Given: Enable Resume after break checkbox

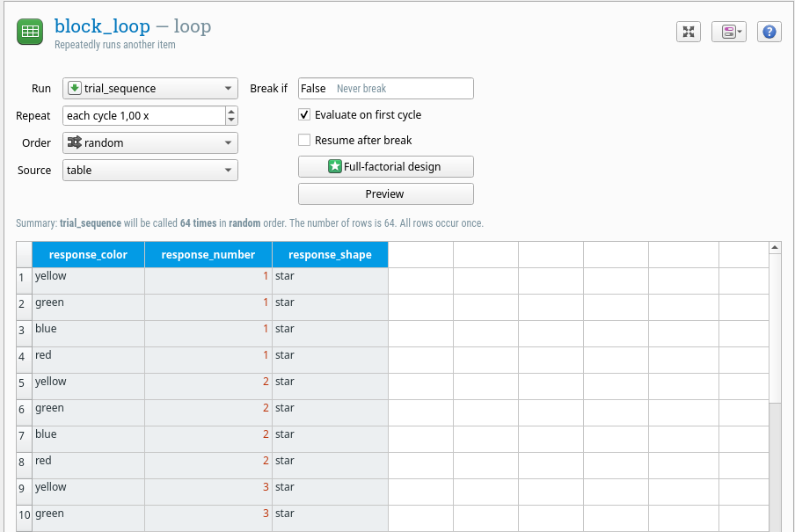Looking at the screenshot, I should (x=304, y=140).
